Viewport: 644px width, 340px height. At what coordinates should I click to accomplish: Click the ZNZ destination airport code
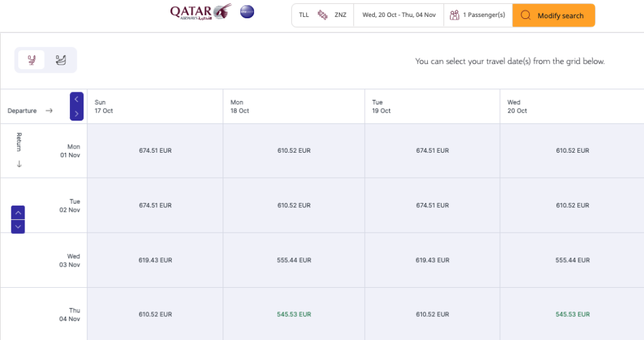(x=340, y=15)
